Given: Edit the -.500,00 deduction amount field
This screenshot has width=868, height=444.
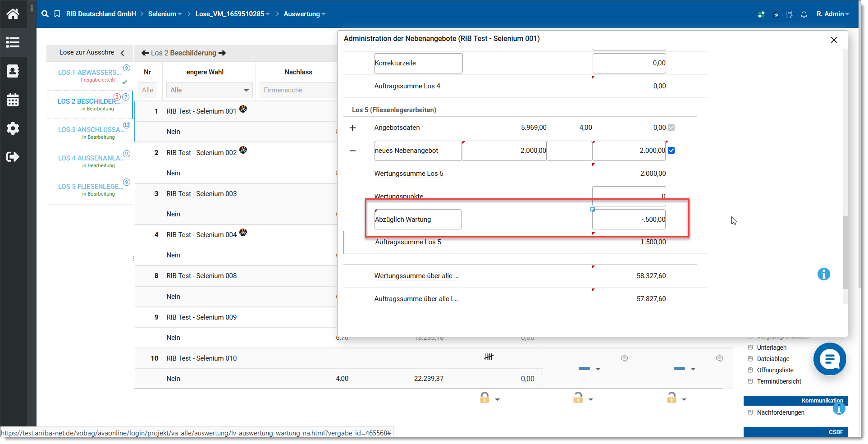Looking at the screenshot, I should tap(629, 220).
